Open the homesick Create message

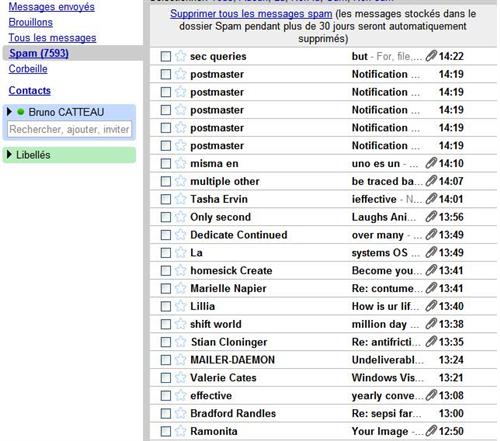[x=323, y=270]
